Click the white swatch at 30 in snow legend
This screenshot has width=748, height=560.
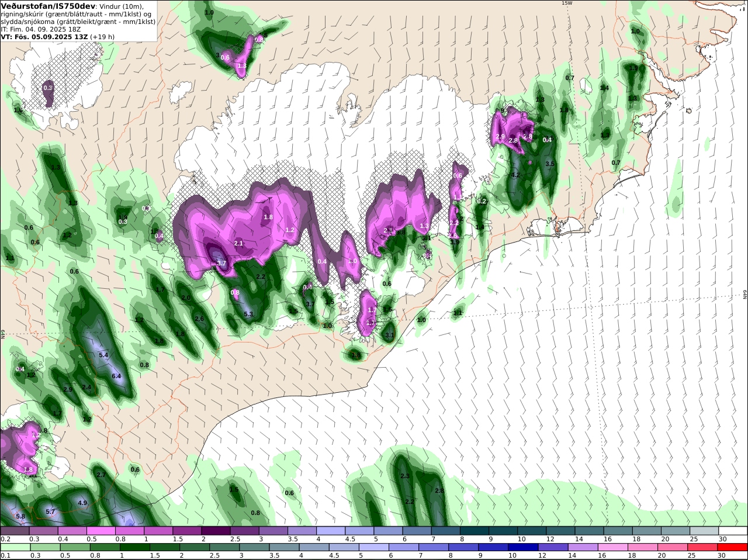pos(733,531)
